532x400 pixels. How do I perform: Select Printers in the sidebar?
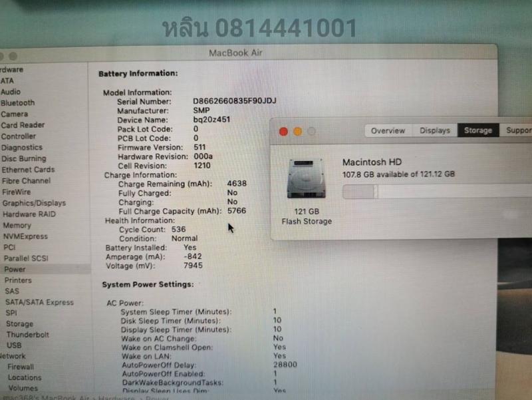tap(18, 280)
